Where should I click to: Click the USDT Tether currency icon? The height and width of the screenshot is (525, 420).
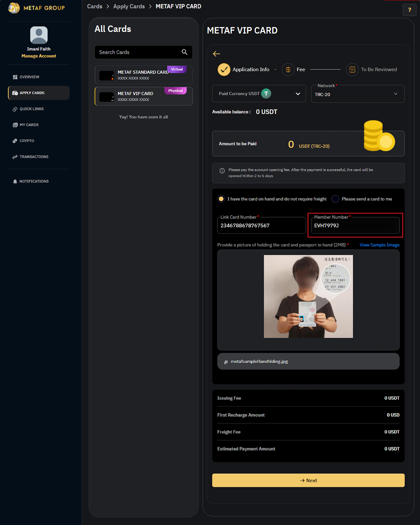point(266,94)
